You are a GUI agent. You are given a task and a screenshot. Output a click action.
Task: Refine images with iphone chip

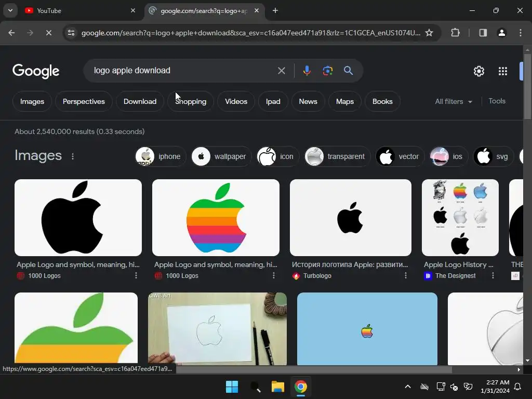tap(161, 156)
